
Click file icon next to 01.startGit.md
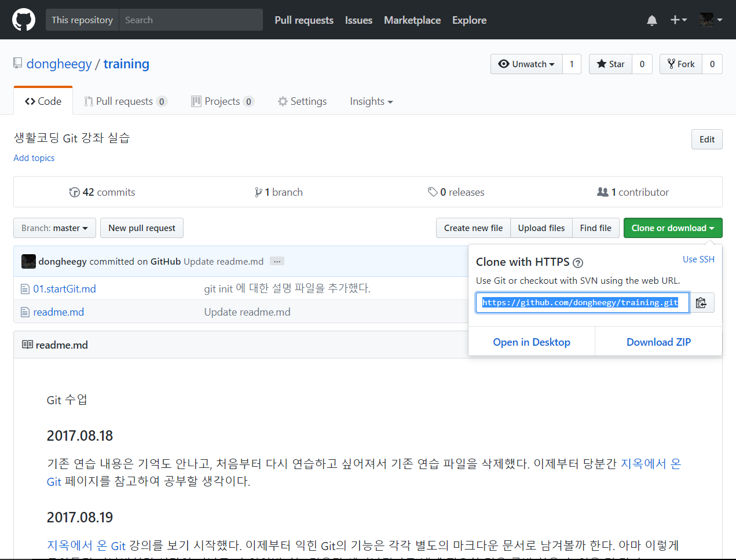(x=25, y=289)
